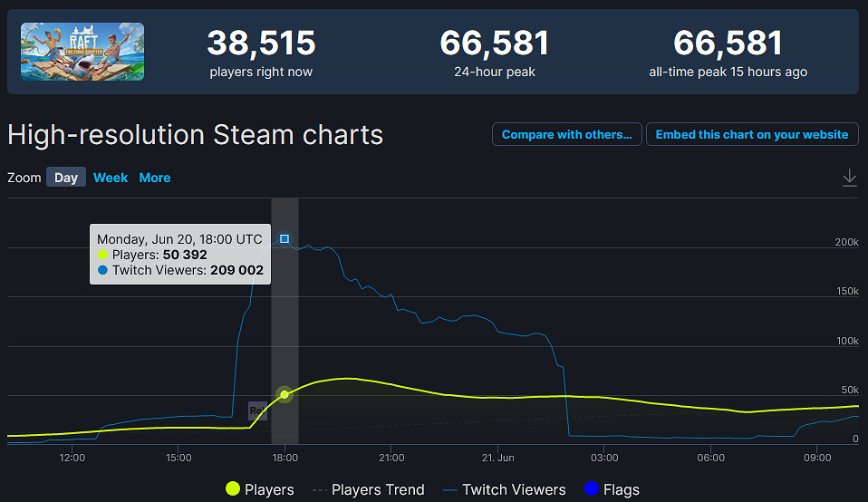Switch to the Week zoom range
Screen dimensions: 868x502
pyautogui.click(x=111, y=178)
